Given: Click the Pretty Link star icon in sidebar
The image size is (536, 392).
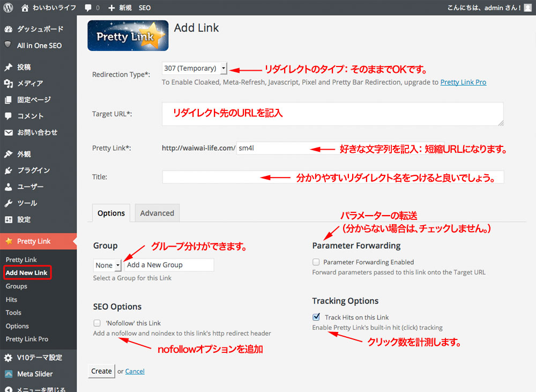Looking at the screenshot, I should tap(9, 241).
